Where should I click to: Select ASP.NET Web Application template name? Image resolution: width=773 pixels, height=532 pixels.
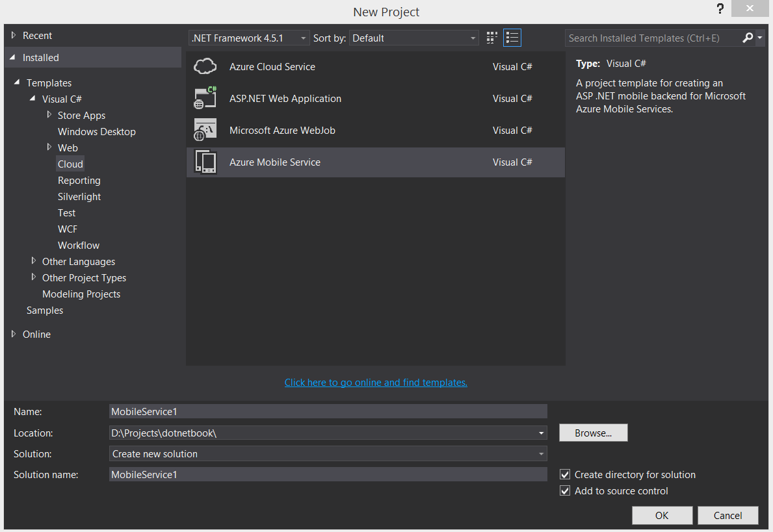[285, 99]
